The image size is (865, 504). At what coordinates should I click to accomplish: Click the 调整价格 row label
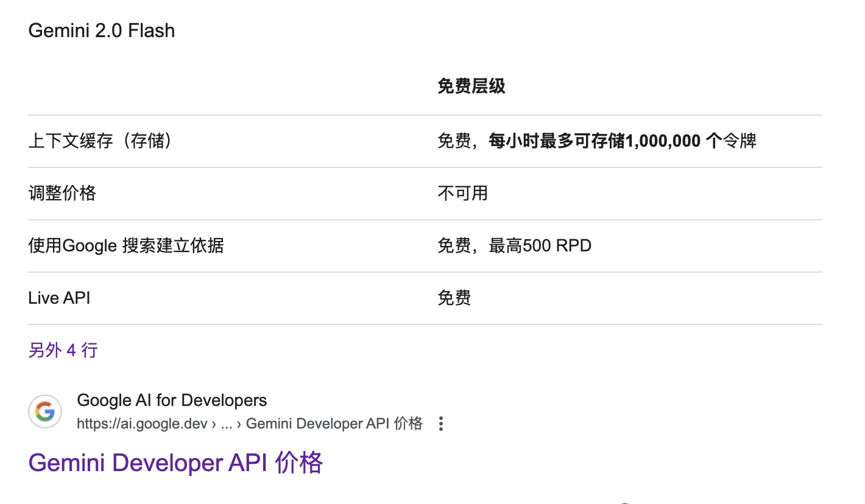(62, 194)
